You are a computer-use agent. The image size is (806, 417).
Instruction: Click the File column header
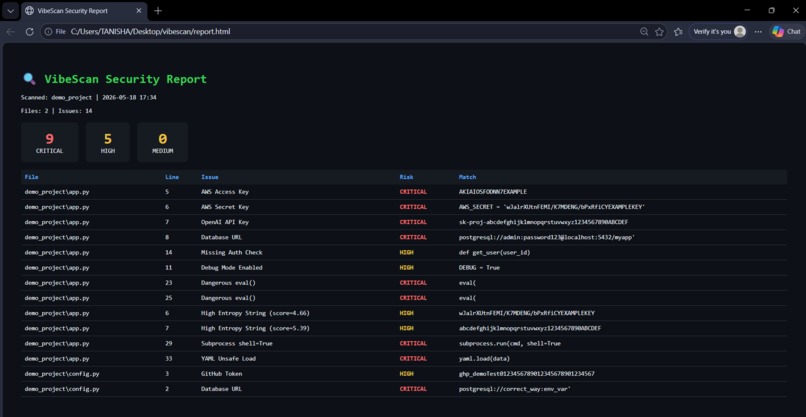tap(31, 177)
